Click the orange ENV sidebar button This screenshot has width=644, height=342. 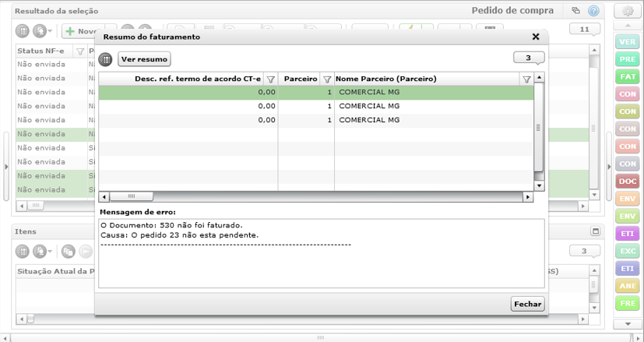click(x=628, y=199)
